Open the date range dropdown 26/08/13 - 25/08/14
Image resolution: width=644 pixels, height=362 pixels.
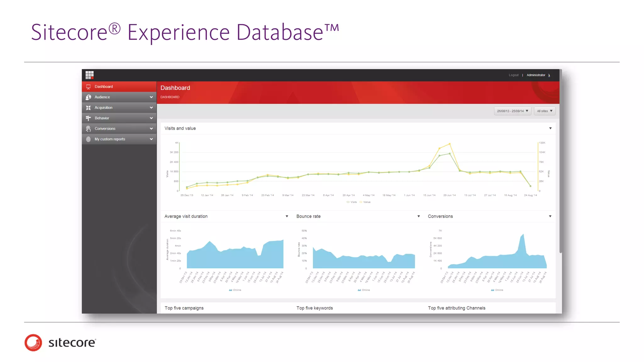click(513, 111)
